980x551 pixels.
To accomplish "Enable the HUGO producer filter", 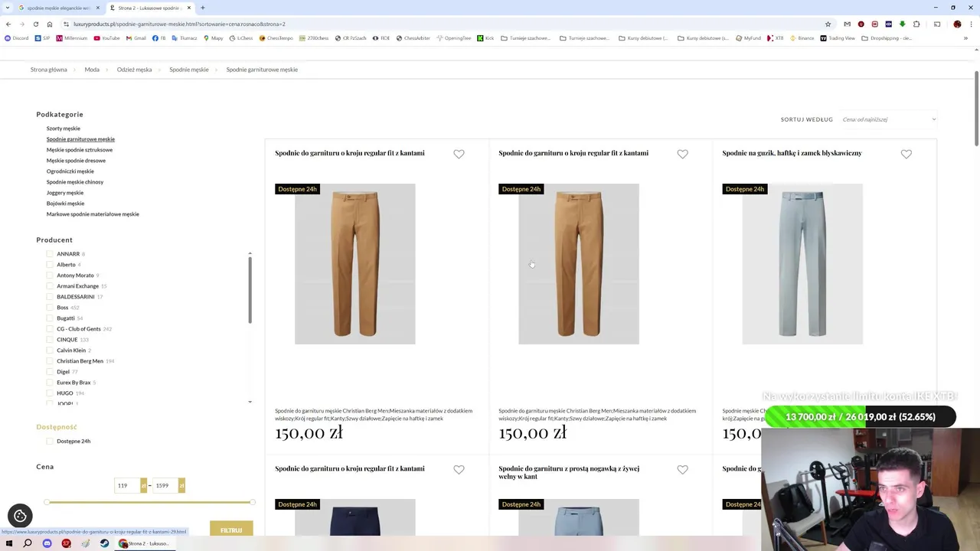I will (50, 393).
